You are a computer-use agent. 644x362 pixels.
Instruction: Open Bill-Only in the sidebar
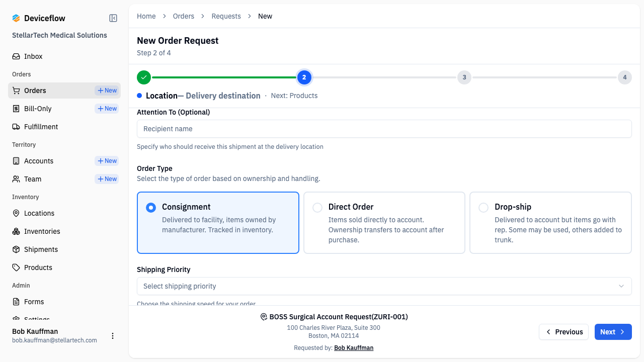coord(64,109)
